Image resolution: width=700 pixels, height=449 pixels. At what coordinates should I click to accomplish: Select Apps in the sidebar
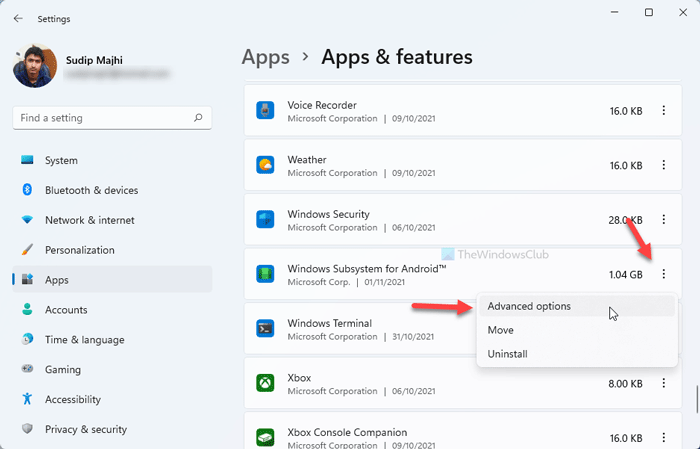click(112, 280)
